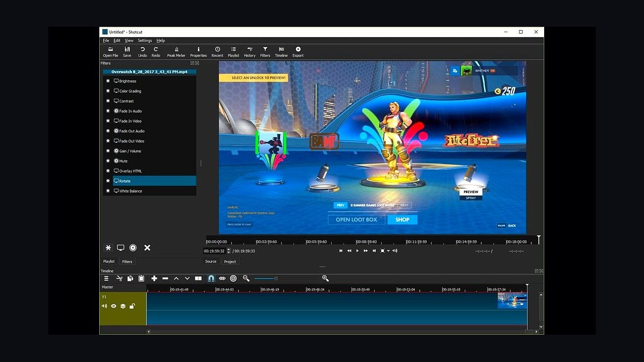Show favorite filters with the star button
The height and width of the screenshot is (362, 644).
108,248
